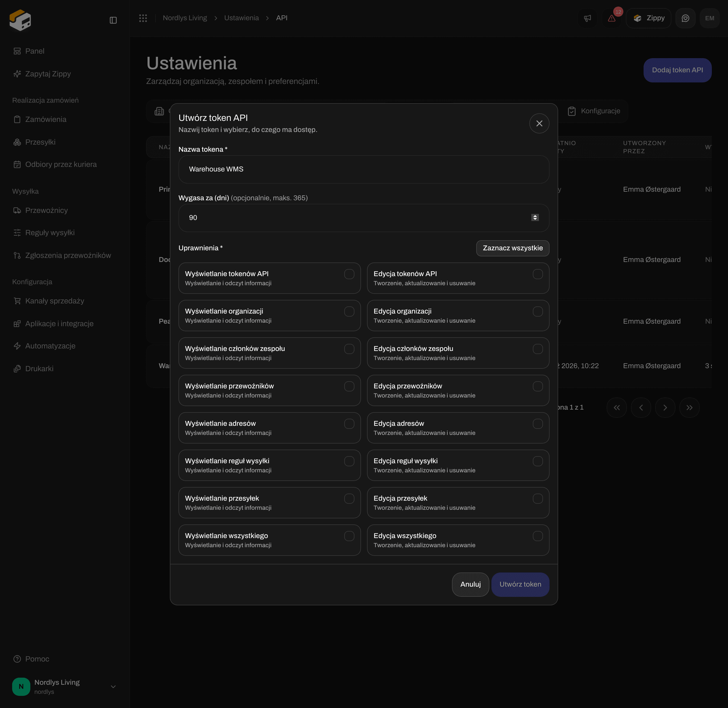Click the days stepper arrows
Image resolution: width=728 pixels, height=708 pixels.
[535, 217]
